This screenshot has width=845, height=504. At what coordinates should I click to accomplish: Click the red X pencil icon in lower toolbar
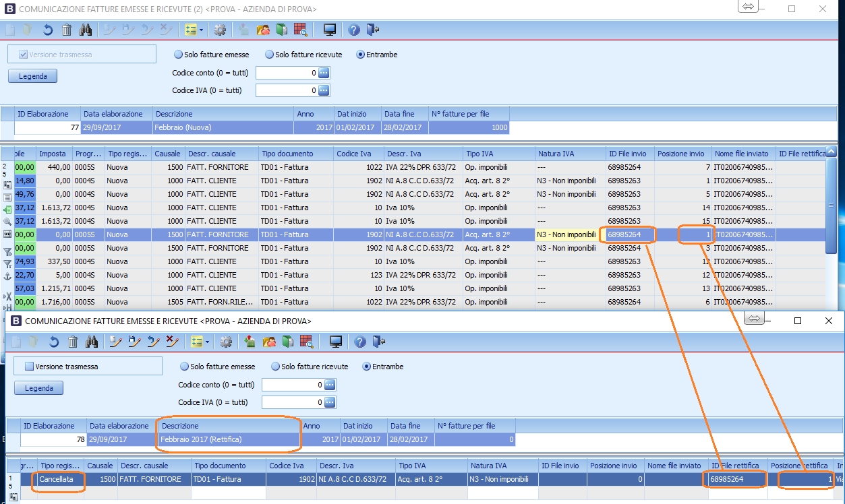pos(172,342)
